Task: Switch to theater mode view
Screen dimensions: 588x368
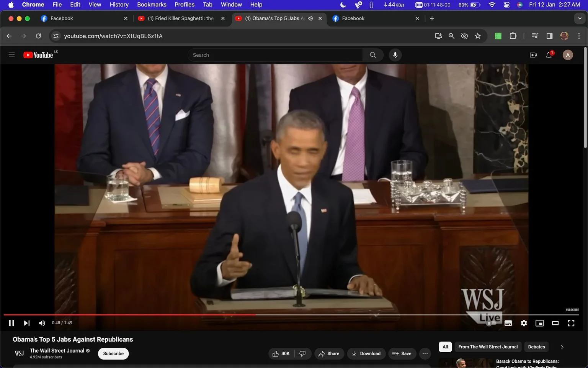Action: 555,323
